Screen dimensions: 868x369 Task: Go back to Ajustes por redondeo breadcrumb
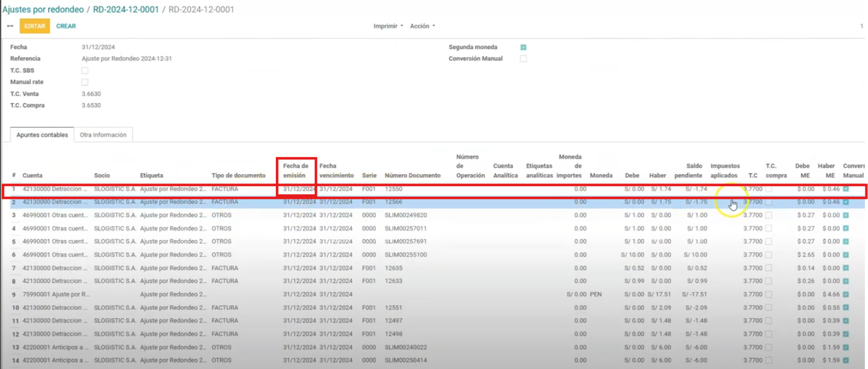coord(43,9)
